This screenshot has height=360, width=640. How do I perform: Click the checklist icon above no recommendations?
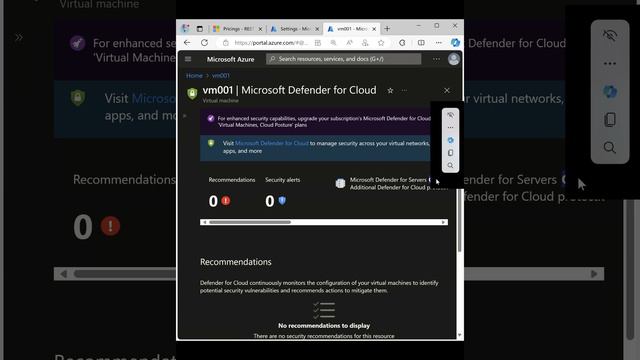coord(324,310)
